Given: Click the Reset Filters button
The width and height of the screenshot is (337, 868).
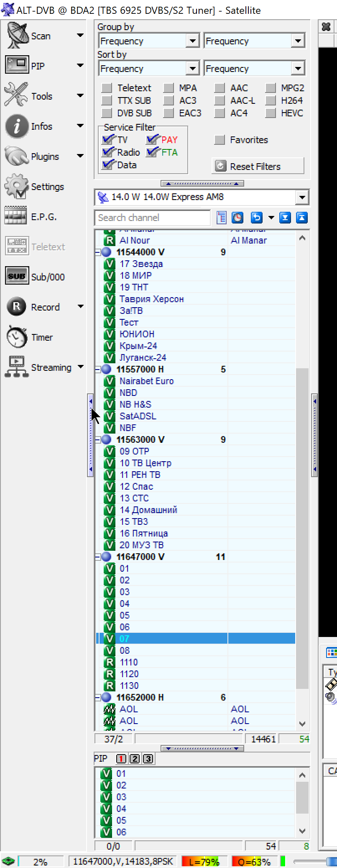Looking at the screenshot, I should 258,166.
